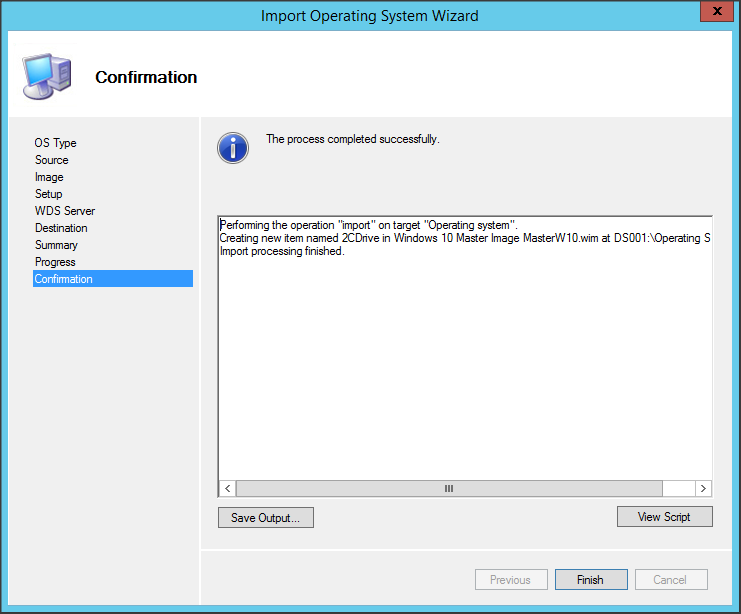Close the Import Operating System Wizard window
Image resolution: width=741 pixels, height=614 pixels.
(713, 13)
